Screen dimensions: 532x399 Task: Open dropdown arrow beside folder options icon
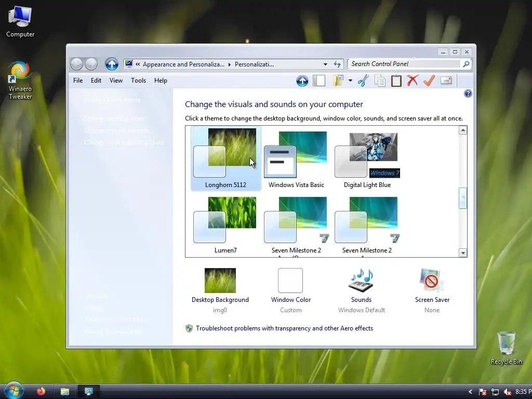[x=350, y=81]
